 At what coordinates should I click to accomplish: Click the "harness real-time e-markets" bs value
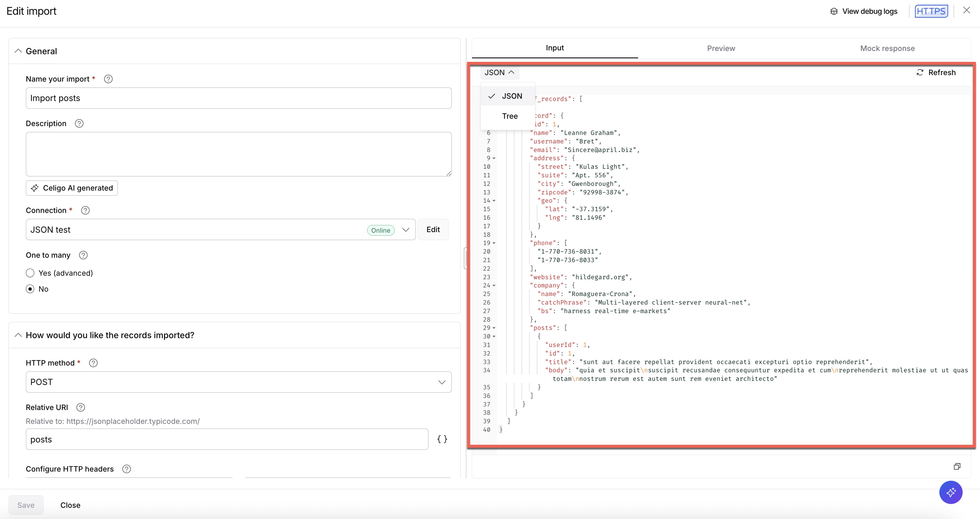coord(615,311)
